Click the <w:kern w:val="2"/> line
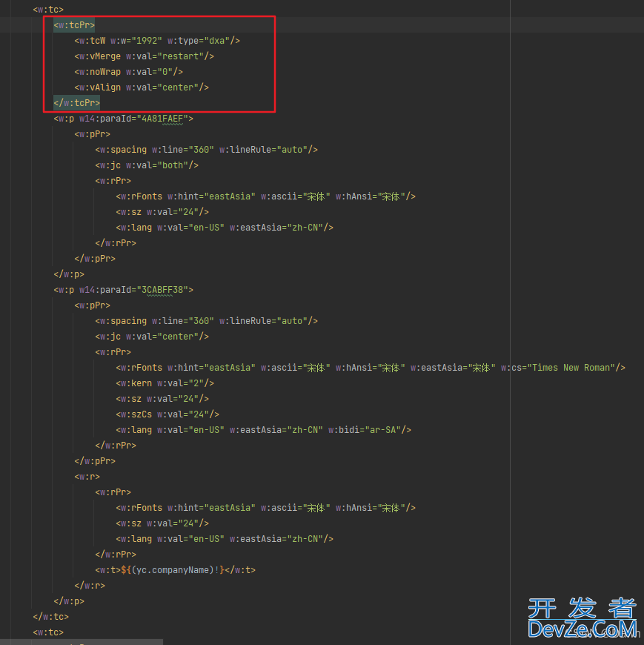This screenshot has width=644, height=645. (165, 383)
